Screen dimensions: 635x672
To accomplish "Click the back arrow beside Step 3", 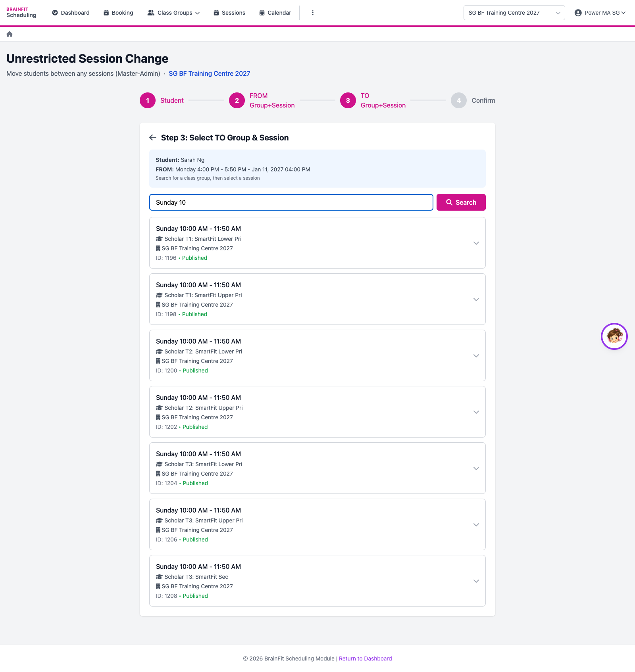I will (x=153, y=138).
